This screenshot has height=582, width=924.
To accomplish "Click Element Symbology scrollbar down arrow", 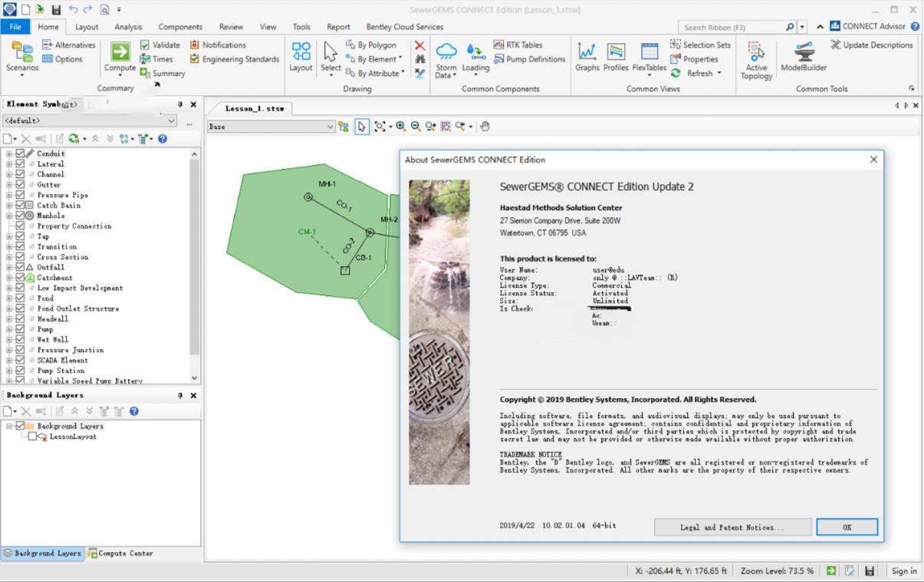I will point(194,378).
